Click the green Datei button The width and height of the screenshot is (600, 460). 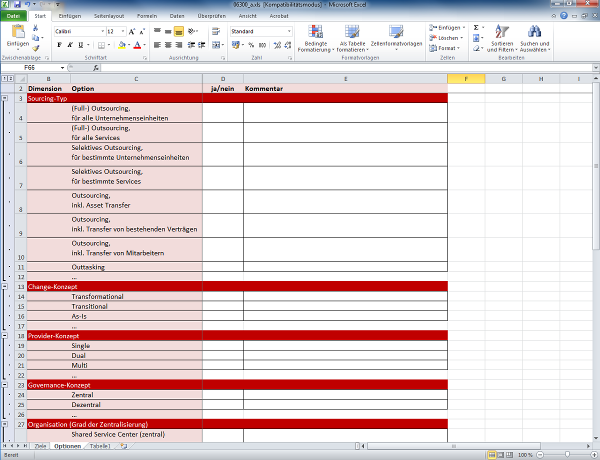tap(14, 17)
